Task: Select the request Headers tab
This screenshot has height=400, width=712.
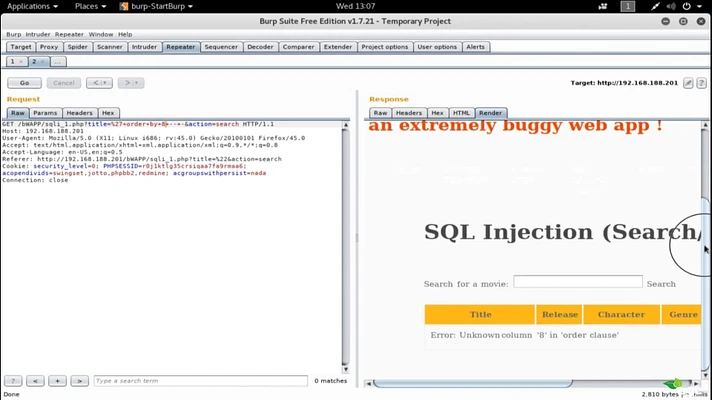Action: coord(79,113)
